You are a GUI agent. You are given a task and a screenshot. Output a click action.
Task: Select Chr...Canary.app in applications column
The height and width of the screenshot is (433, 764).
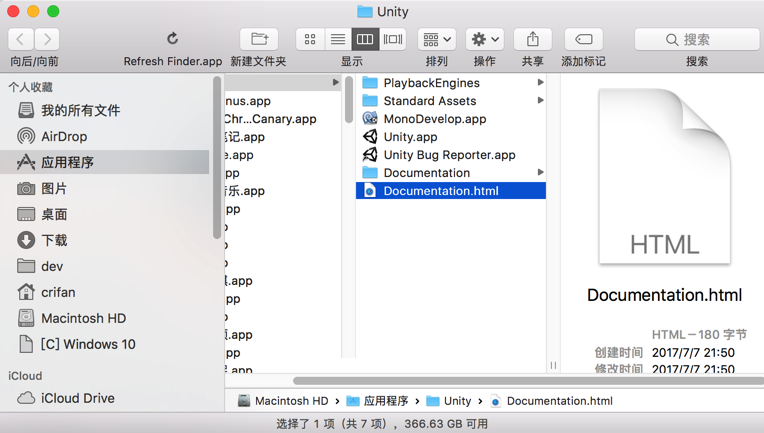pyautogui.click(x=270, y=119)
